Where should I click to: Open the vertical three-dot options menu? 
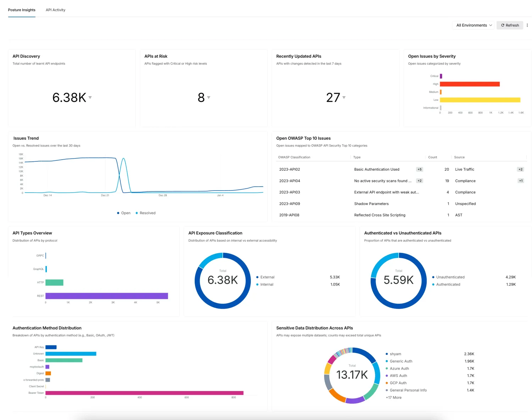pos(527,25)
